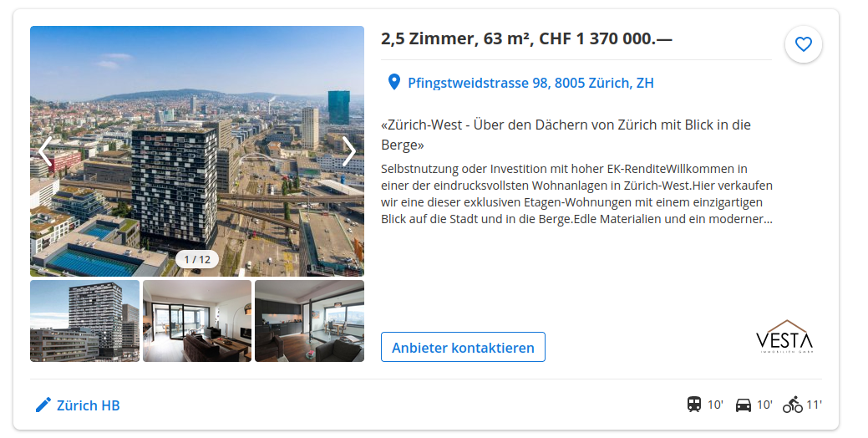Show previous photo with left chevron
The image size is (868, 438).
(x=45, y=151)
